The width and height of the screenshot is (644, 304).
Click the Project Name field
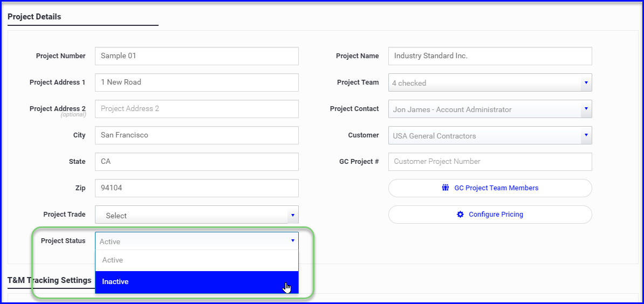[x=490, y=56]
